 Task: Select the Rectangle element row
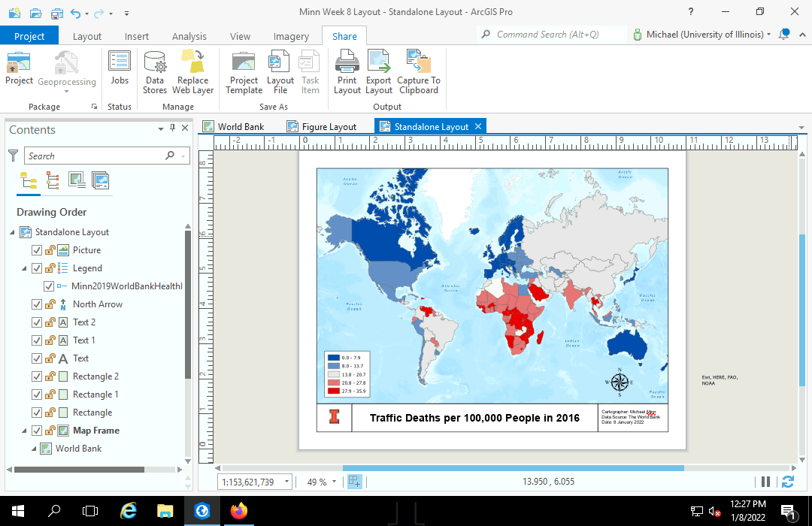pos(92,413)
